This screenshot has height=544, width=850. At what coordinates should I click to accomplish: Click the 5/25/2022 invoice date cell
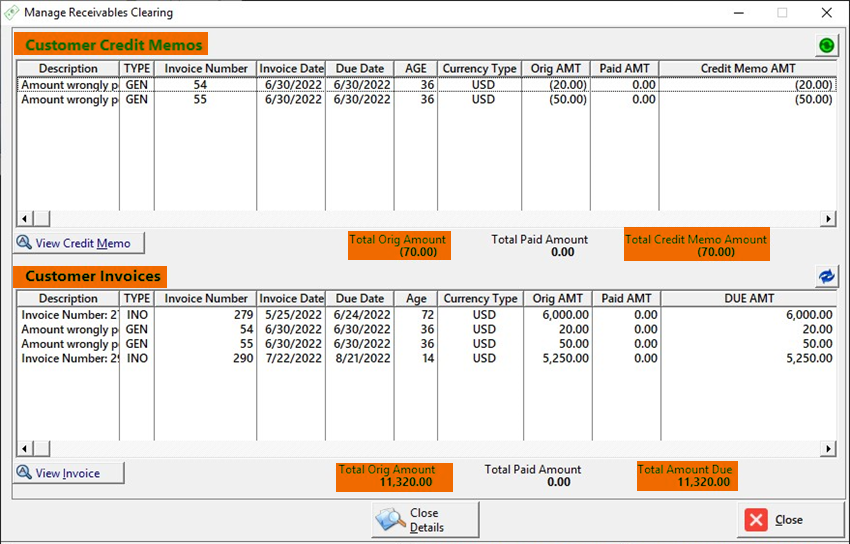pyautogui.click(x=293, y=314)
